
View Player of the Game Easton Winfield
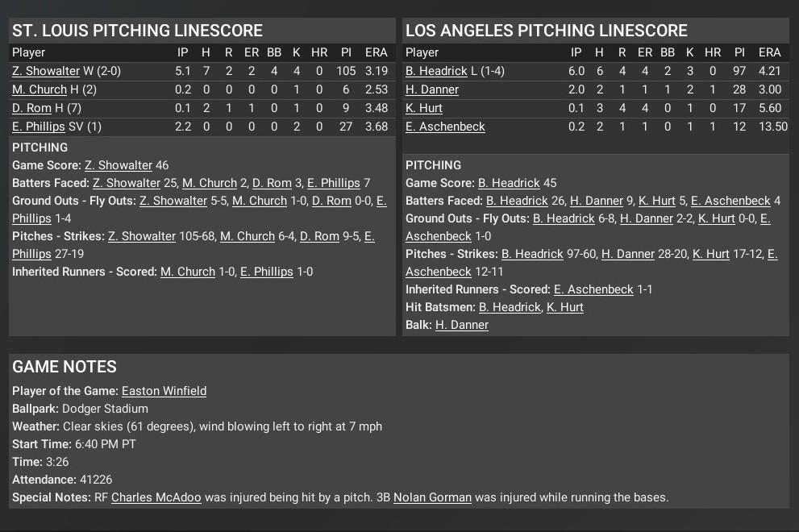point(164,391)
